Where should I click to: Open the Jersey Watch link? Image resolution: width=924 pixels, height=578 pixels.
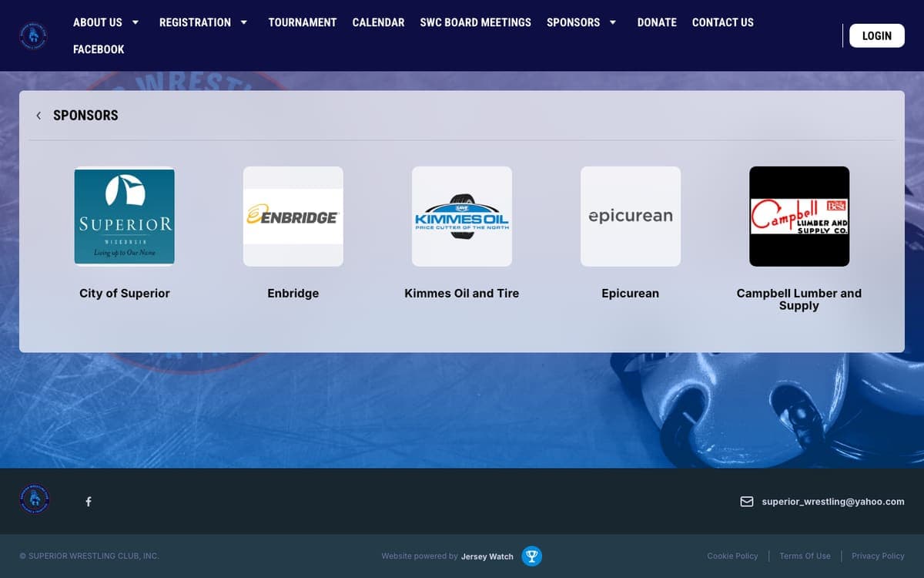click(x=487, y=556)
